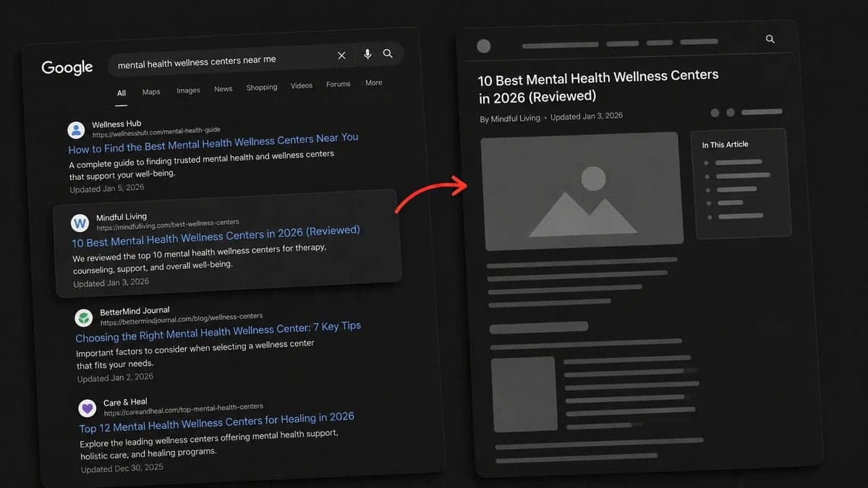
Task: Click the Care & Heal heart favicon
Action: tap(88, 408)
